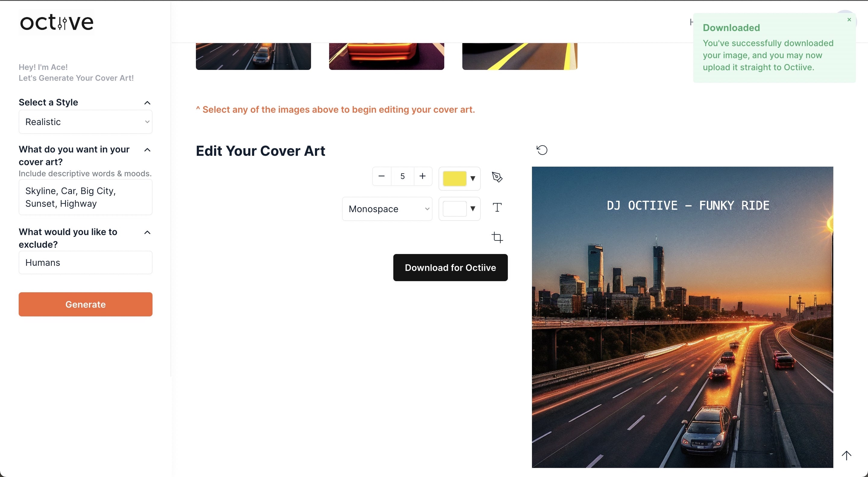Open the Monospace font dropdown

coord(387,209)
